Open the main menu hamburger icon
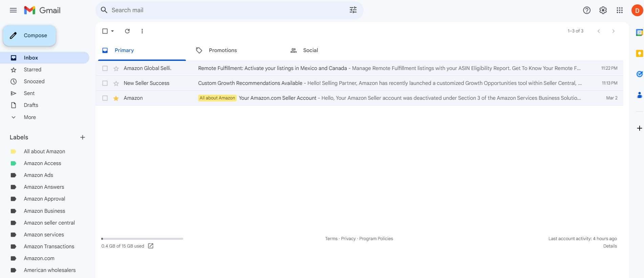644x278 pixels. tap(13, 10)
